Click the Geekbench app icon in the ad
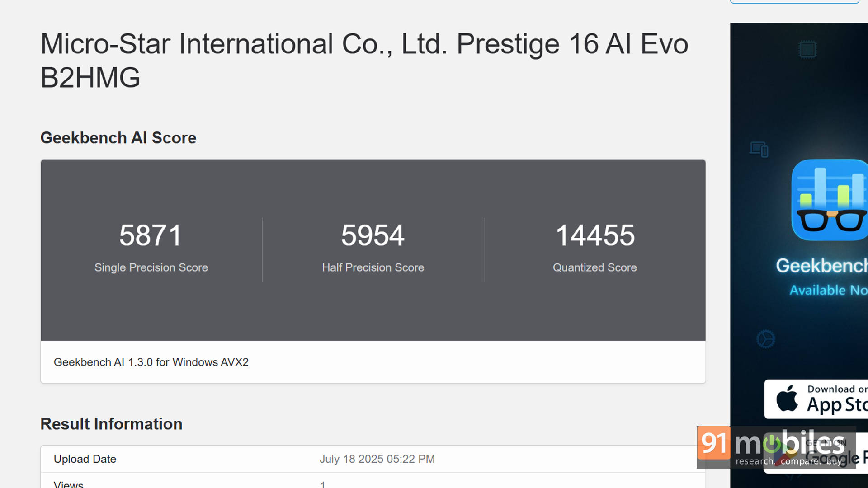The height and width of the screenshot is (488, 868). coord(830,200)
